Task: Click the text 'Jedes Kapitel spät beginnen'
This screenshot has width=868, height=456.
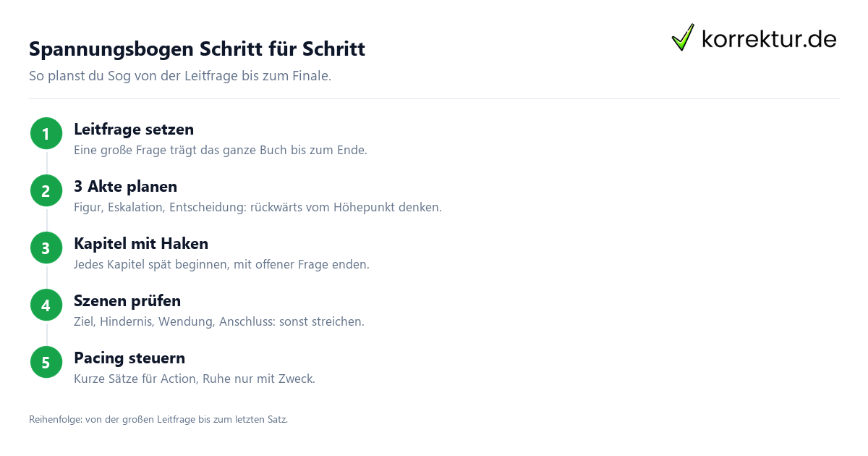Action: click(x=152, y=265)
